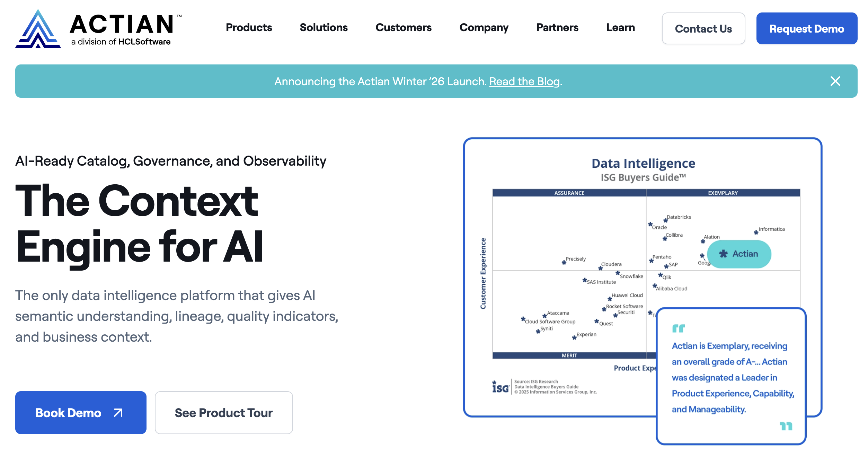
Task: Click the Contact Us button
Action: pos(703,28)
